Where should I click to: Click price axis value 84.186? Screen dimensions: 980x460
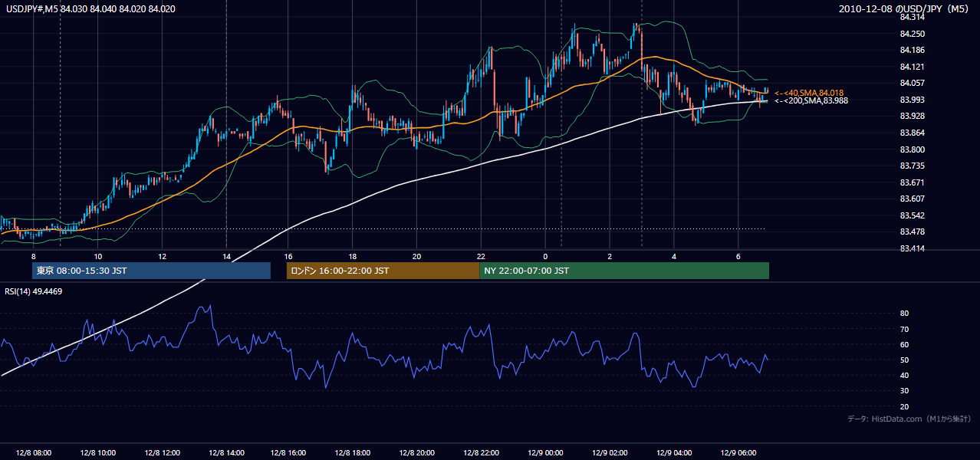point(912,50)
